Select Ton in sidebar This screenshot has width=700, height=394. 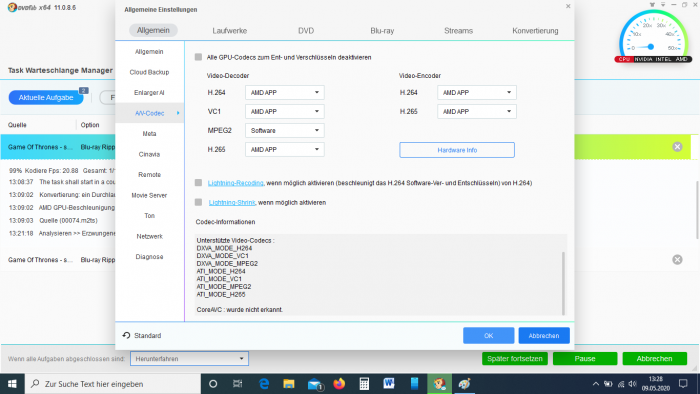point(149,216)
